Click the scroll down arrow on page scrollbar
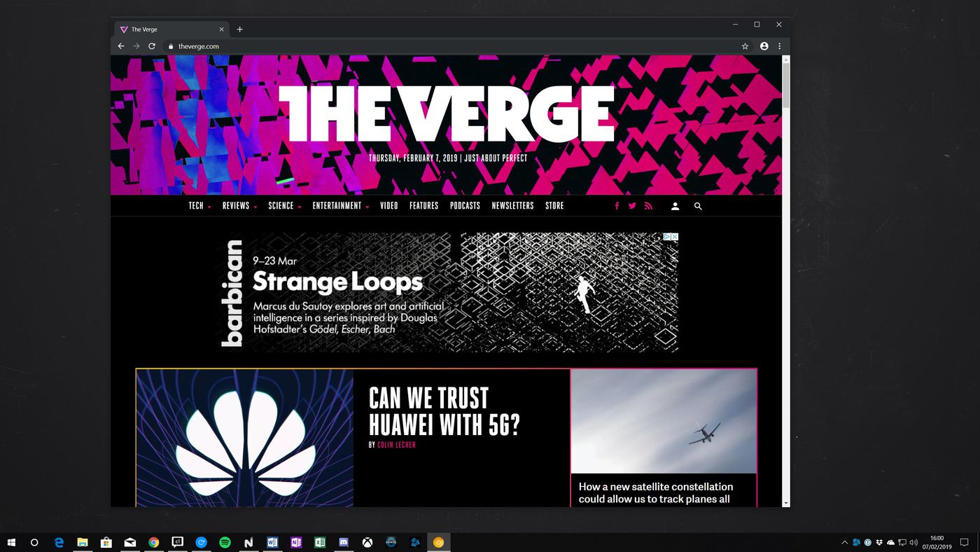This screenshot has width=980, height=552. tap(785, 502)
